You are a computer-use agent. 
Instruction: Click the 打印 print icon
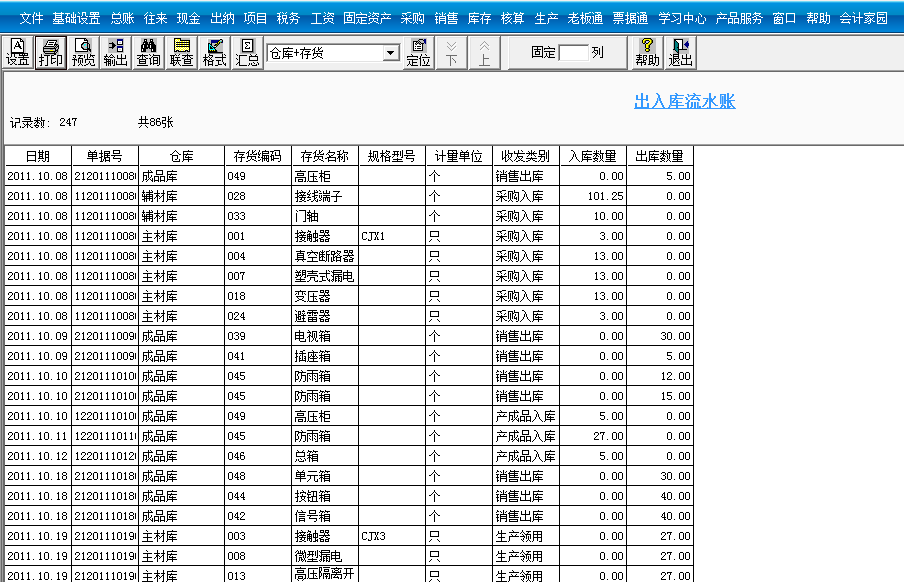tap(49, 51)
